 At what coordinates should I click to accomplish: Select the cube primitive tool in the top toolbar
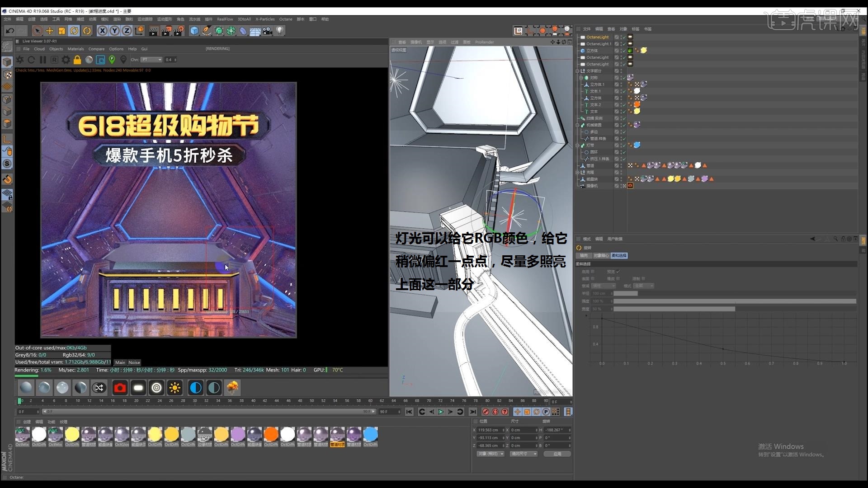(x=194, y=31)
